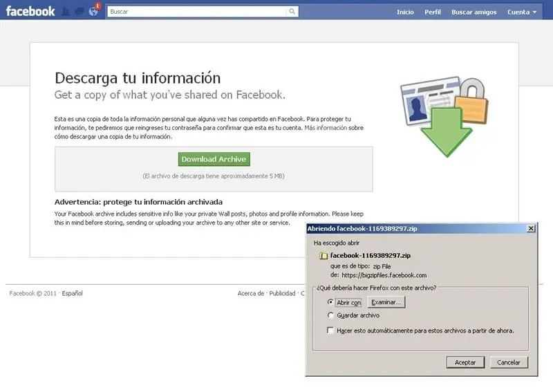The image size is (553, 392).
Task: Click the green Download Archive button
Action: click(x=214, y=159)
